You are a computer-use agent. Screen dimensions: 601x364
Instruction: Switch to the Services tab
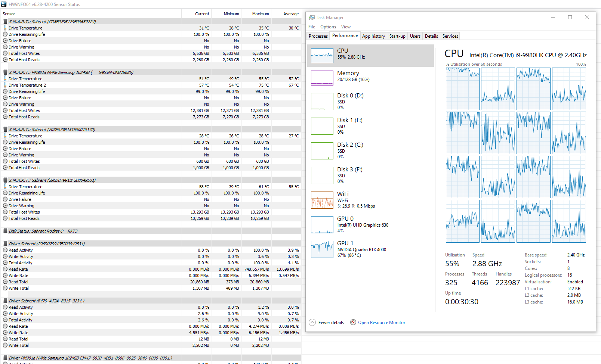(450, 36)
